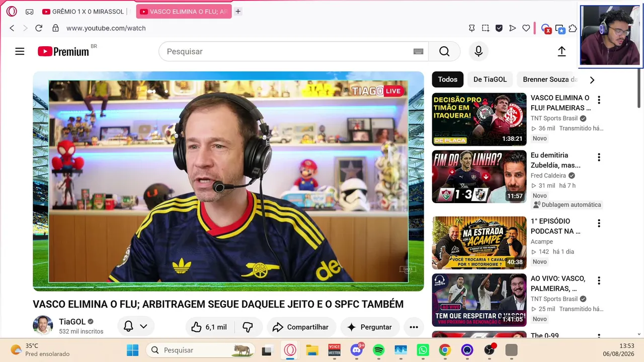Open Voicemeeter from the taskbar

pyautogui.click(x=334, y=350)
